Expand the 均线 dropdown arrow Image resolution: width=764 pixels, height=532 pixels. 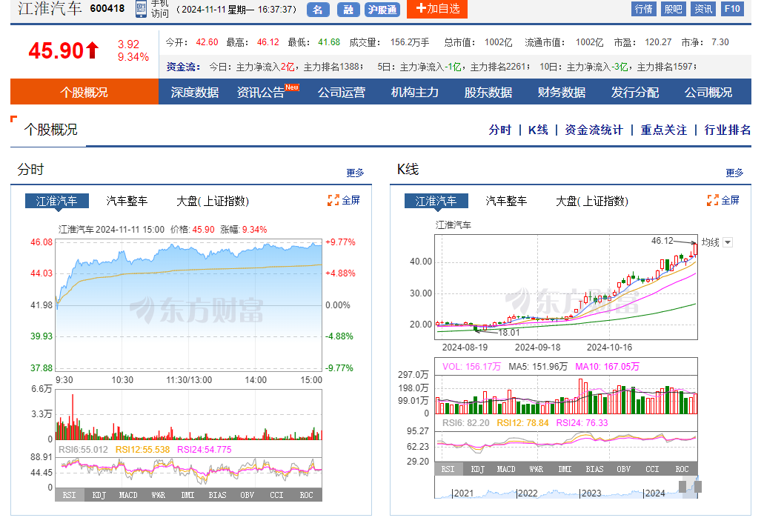point(728,242)
